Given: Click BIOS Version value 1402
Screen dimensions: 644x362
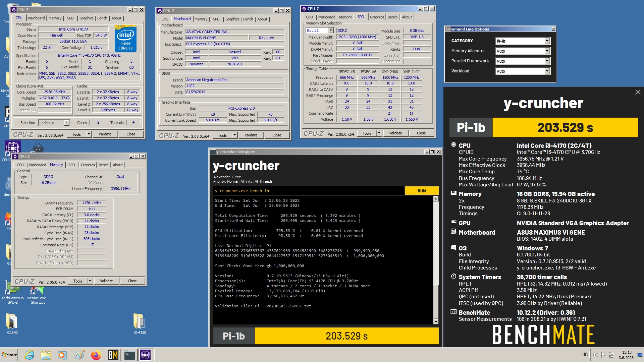Looking at the screenshot, I should click(234, 86).
